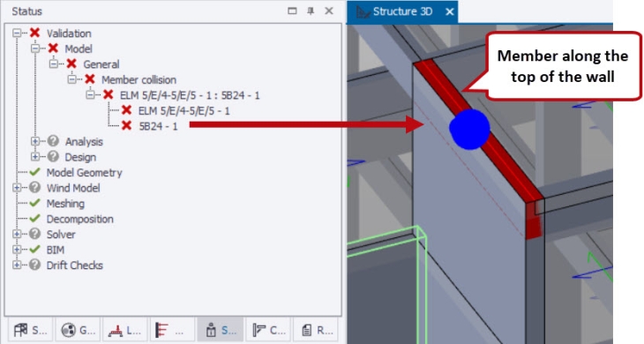The height and width of the screenshot is (344, 644).
Task: Select the 5B24 - 1 error item
Action: coord(158,126)
